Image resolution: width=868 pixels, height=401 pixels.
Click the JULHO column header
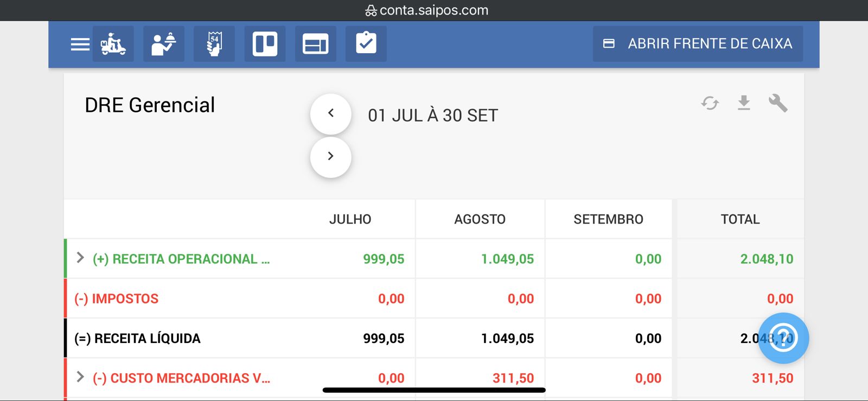click(x=350, y=219)
